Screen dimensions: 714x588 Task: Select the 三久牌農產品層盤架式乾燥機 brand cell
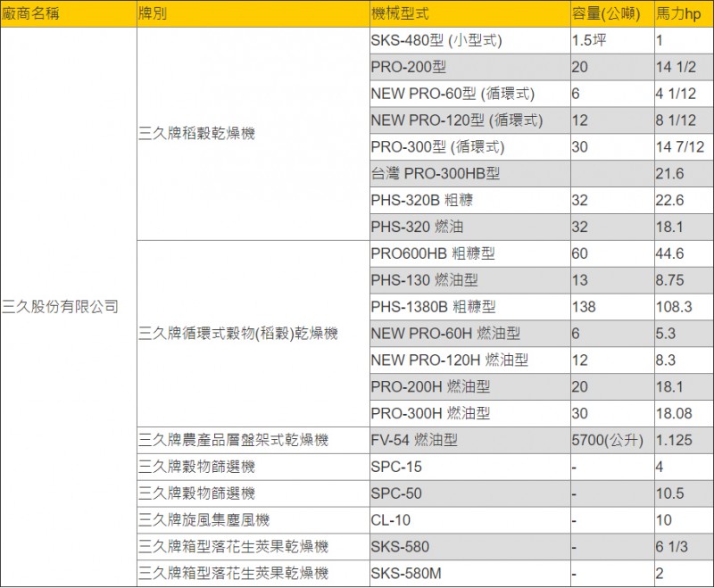click(253, 440)
